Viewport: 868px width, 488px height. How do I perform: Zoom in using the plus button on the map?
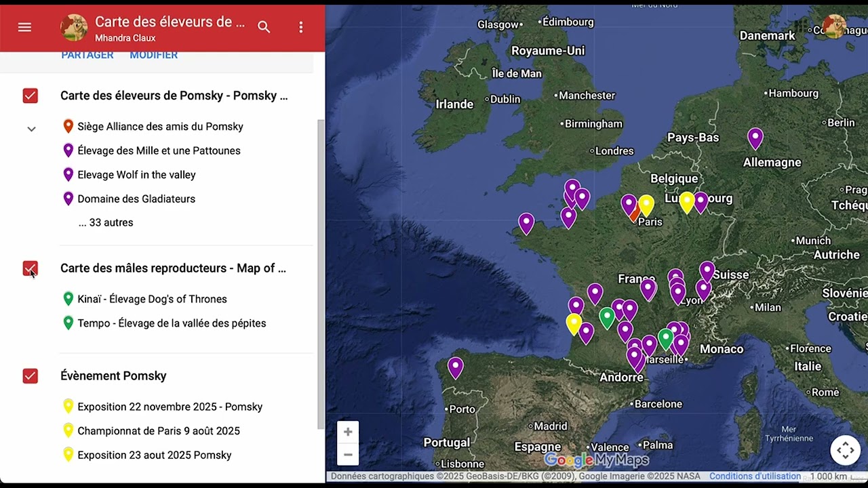pyautogui.click(x=348, y=432)
